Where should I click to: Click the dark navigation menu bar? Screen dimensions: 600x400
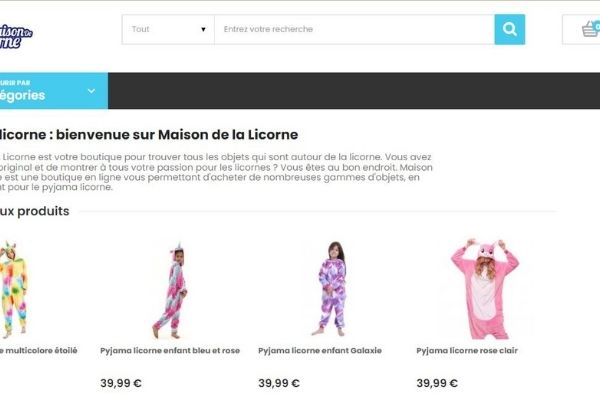click(354, 91)
